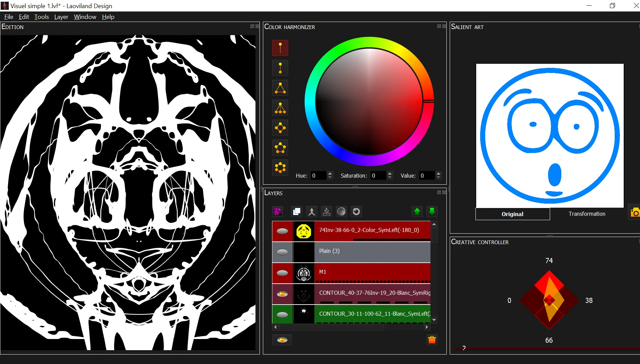The width and height of the screenshot is (640, 364).
Task: Decrease the Saturation value with down arrow
Action: pos(390,178)
